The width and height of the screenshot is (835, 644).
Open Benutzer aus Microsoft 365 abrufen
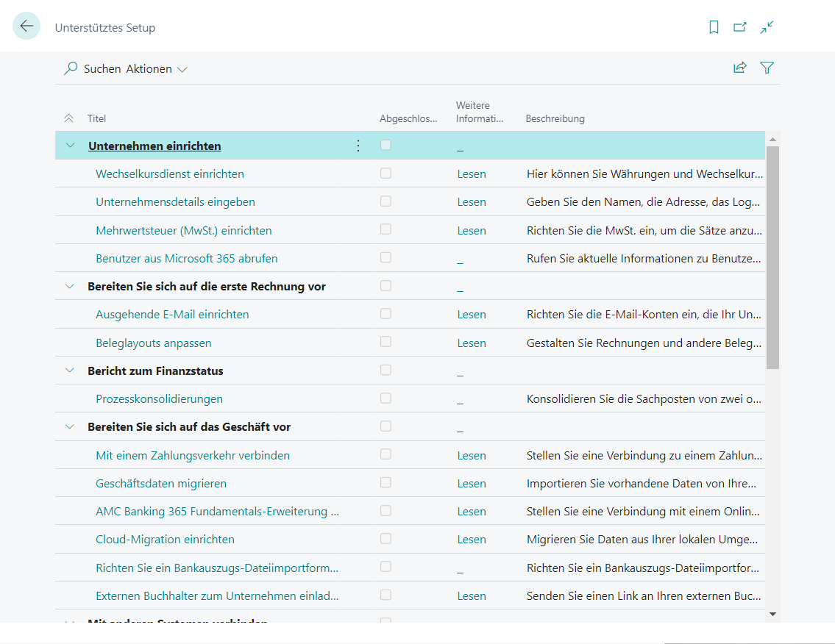[186, 259]
